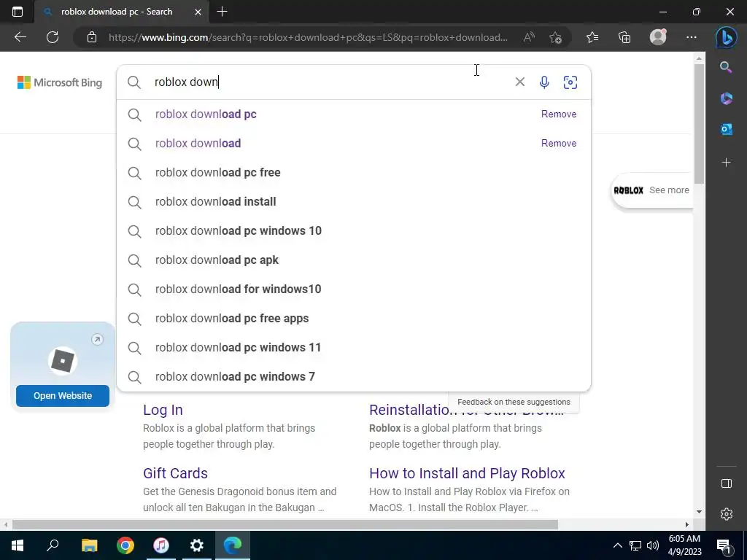Click the Roblox See more pill
The height and width of the screenshot is (560, 747).
[x=651, y=190]
